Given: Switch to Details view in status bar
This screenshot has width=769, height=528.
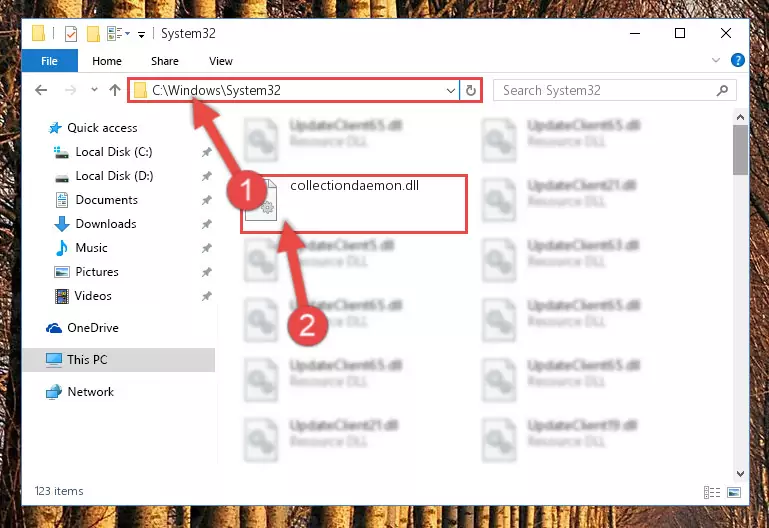Looking at the screenshot, I should (712, 492).
